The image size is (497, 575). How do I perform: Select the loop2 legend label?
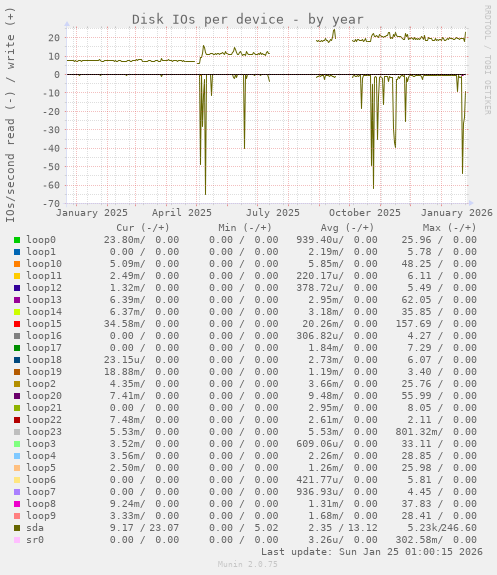point(41,384)
